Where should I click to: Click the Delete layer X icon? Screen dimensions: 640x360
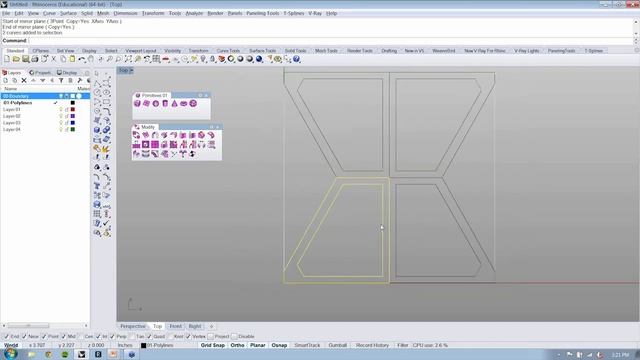point(24,80)
